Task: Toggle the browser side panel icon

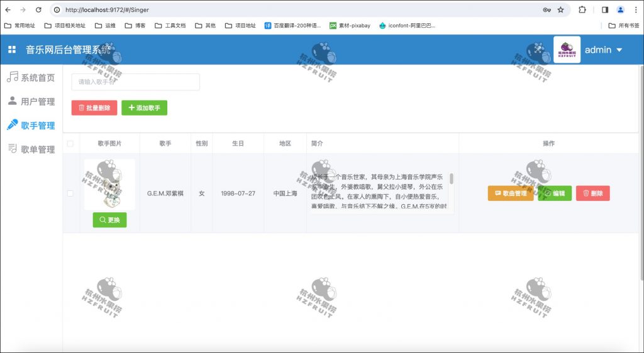Action: tap(605, 10)
